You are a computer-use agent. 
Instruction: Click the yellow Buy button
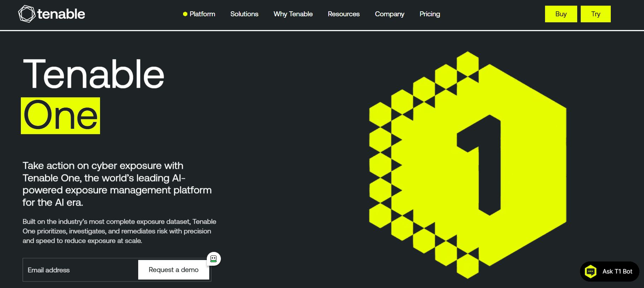pos(561,14)
